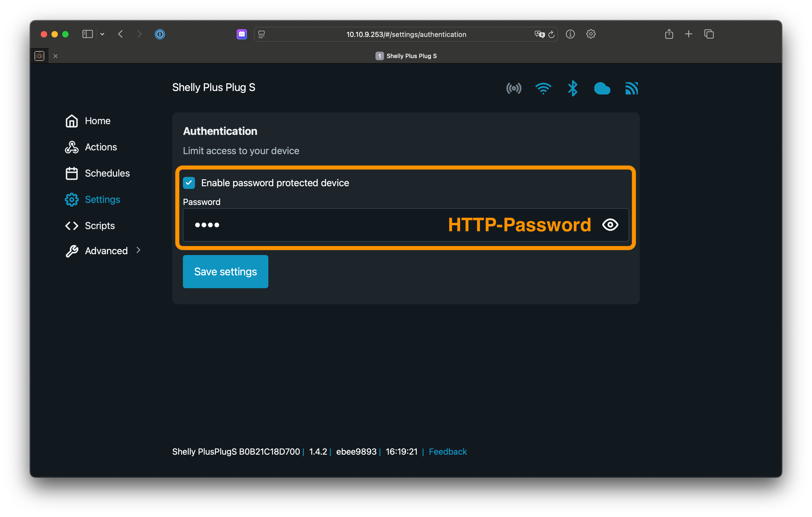Open the sidebar options dropdown arrow
This screenshot has height=517, width=812.
102,34
